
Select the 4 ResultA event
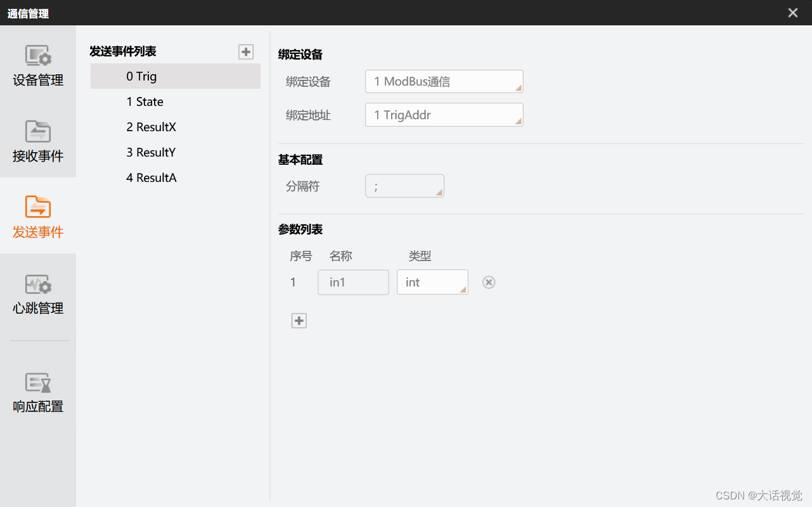pyautogui.click(x=176, y=177)
